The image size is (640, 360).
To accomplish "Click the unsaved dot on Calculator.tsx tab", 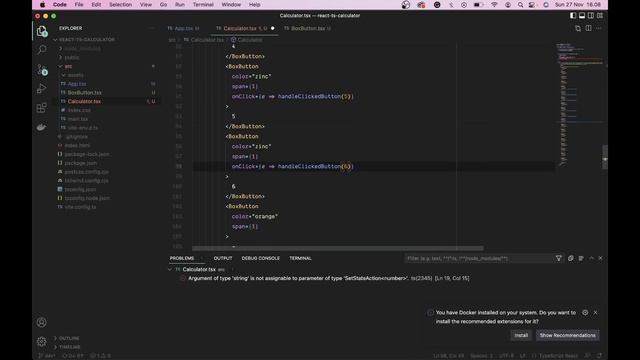I will coord(273,29).
